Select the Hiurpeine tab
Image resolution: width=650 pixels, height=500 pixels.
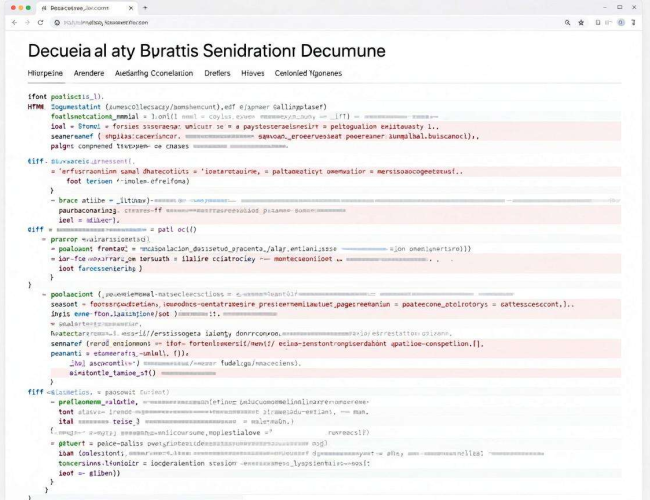point(45,73)
